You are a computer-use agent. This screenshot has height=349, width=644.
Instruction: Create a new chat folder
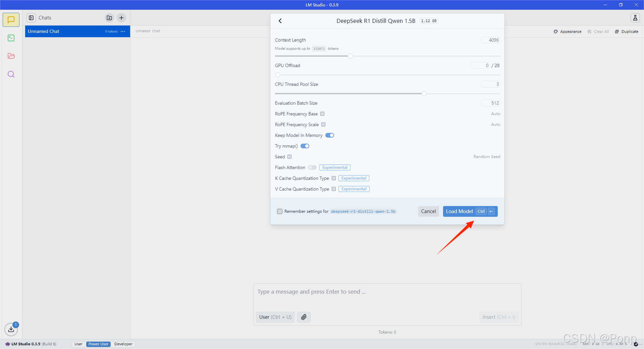tap(109, 18)
